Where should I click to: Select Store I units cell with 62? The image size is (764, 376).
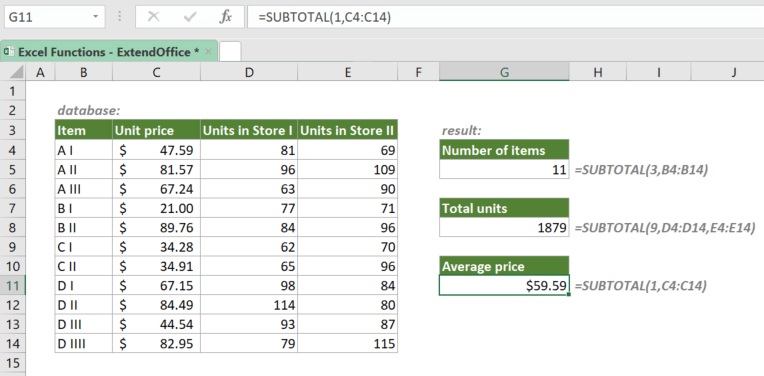click(249, 246)
